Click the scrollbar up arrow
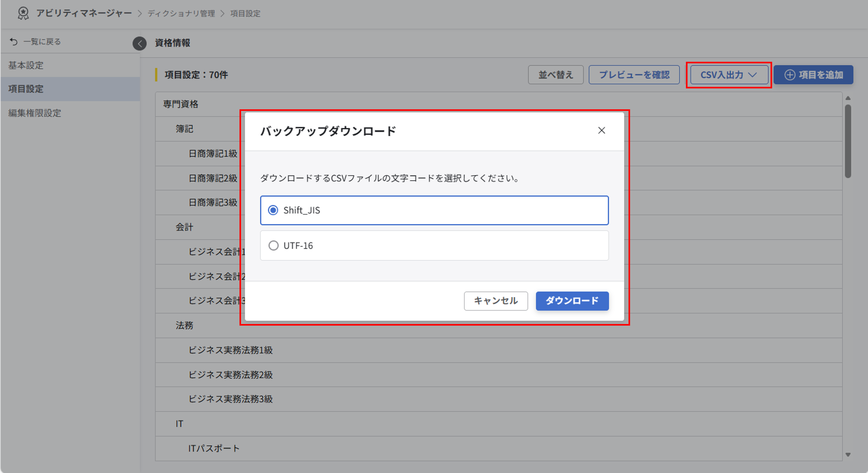This screenshot has height=473, width=868. (848, 98)
